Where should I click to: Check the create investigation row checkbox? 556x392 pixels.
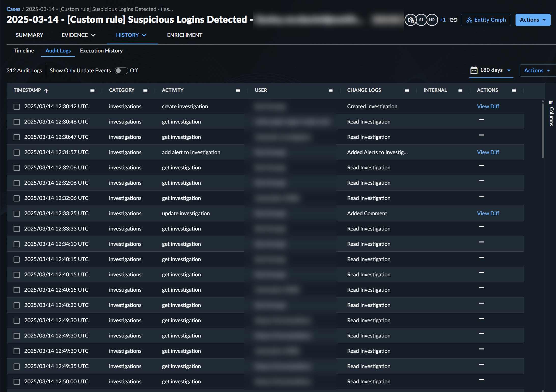pos(17,106)
